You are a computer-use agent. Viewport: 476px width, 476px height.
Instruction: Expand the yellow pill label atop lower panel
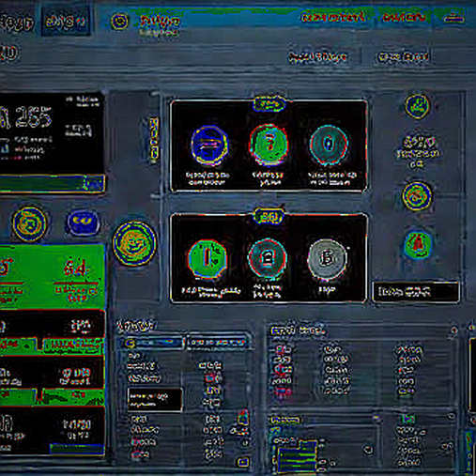tap(269, 217)
